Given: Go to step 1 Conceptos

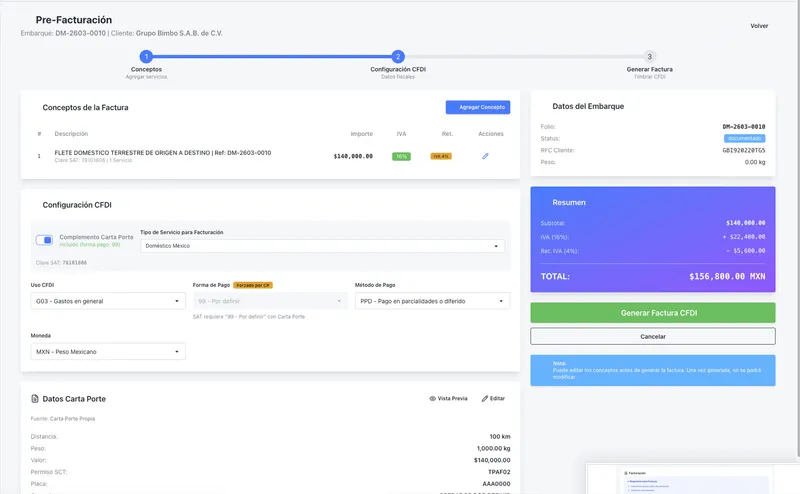Looking at the screenshot, I should click(x=146, y=57).
